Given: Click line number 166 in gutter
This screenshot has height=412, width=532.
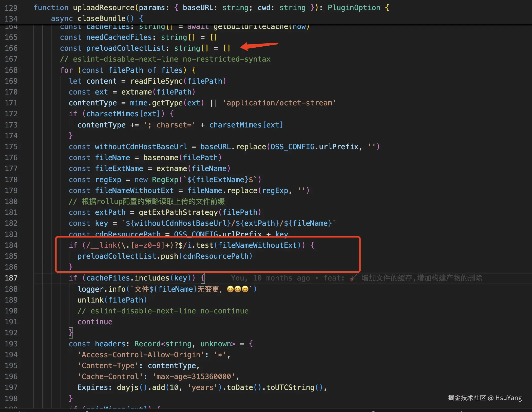Looking at the screenshot, I should 11,48.
